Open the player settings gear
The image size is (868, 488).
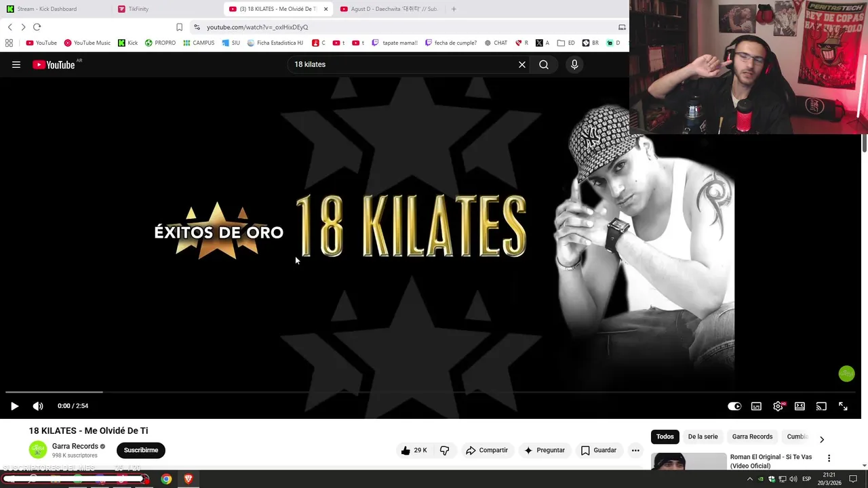pyautogui.click(x=778, y=406)
